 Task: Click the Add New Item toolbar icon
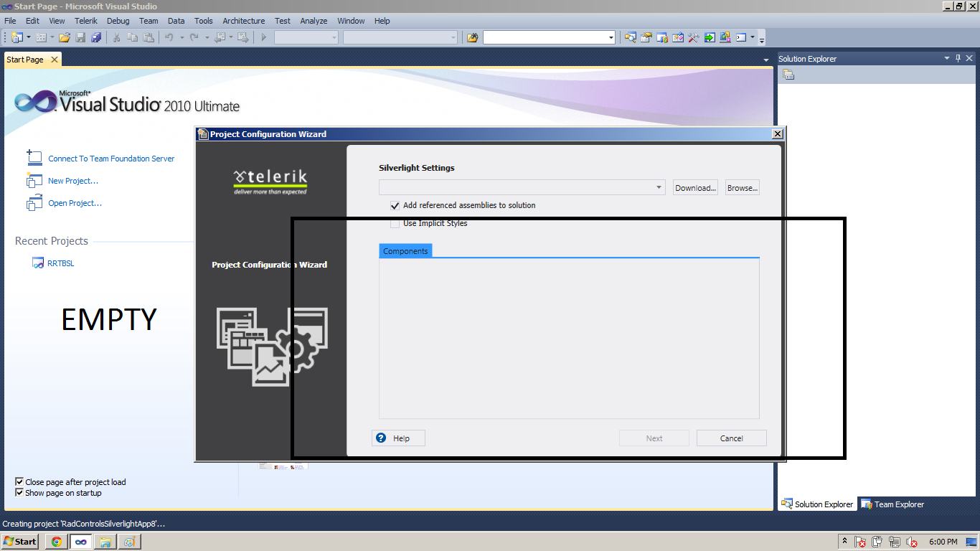click(41, 37)
